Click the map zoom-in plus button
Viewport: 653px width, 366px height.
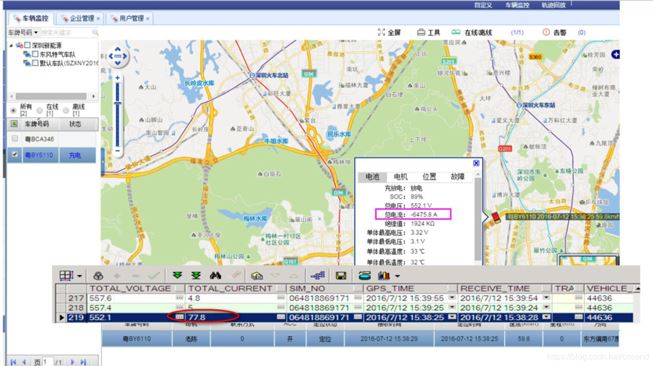(117, 78)
